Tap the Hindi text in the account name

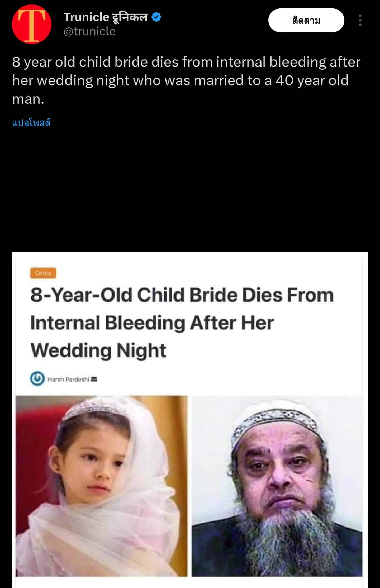pos(130,17)
